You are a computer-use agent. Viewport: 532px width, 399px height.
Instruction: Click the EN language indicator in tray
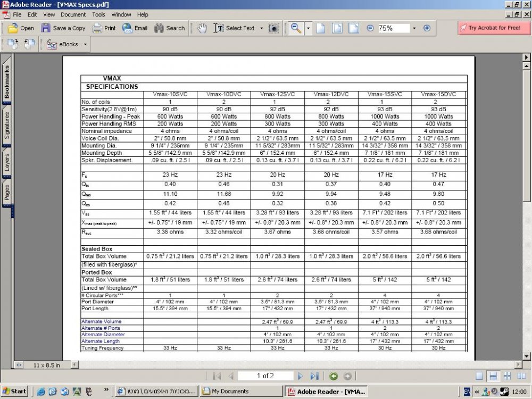[467, 392]
